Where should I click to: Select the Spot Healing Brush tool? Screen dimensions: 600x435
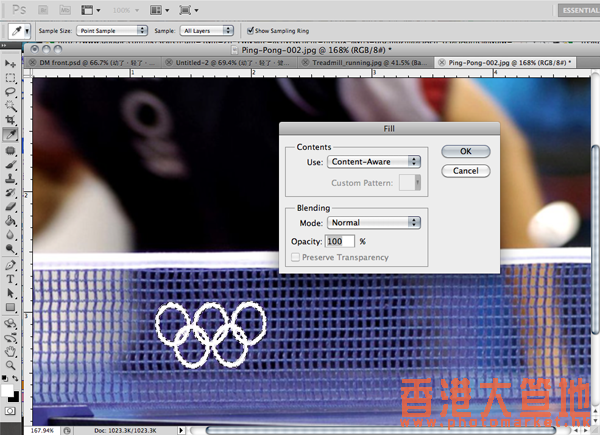pos(10,151)
